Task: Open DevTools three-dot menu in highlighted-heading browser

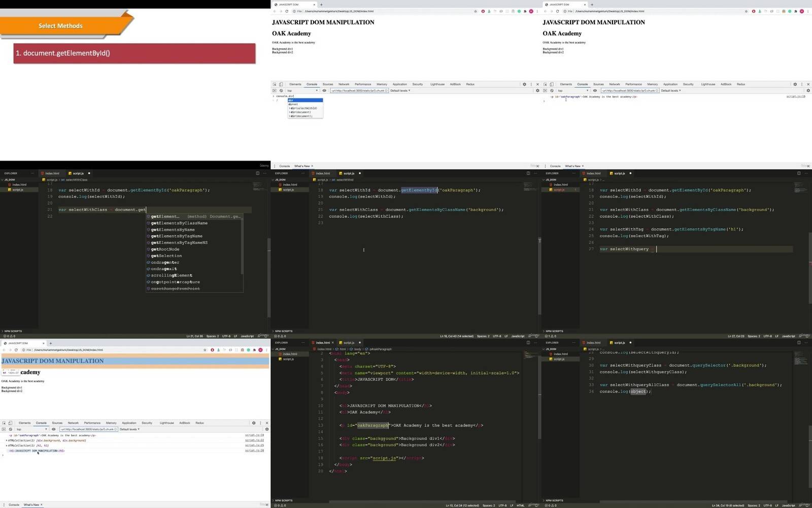Action: 260,423
